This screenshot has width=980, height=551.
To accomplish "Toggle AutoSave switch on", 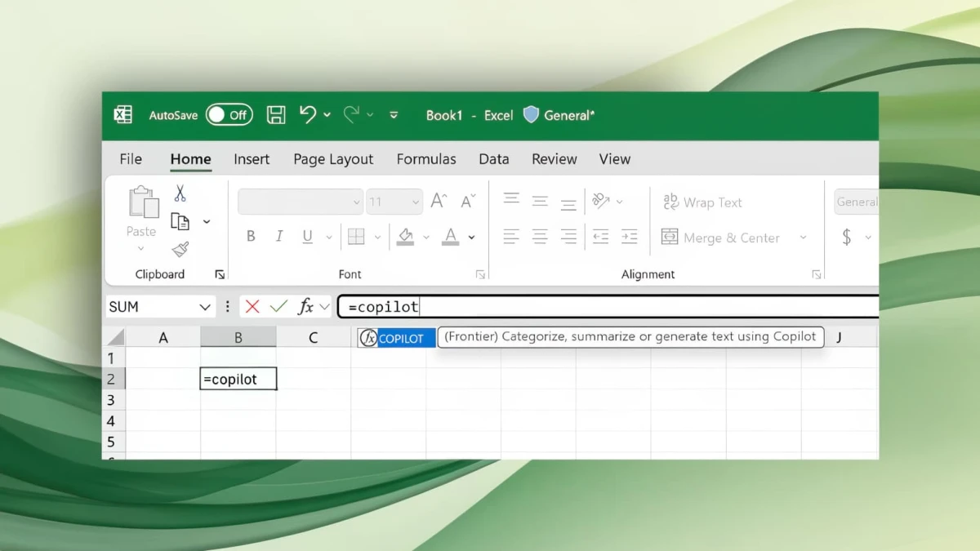I will (x=229, y=115).
